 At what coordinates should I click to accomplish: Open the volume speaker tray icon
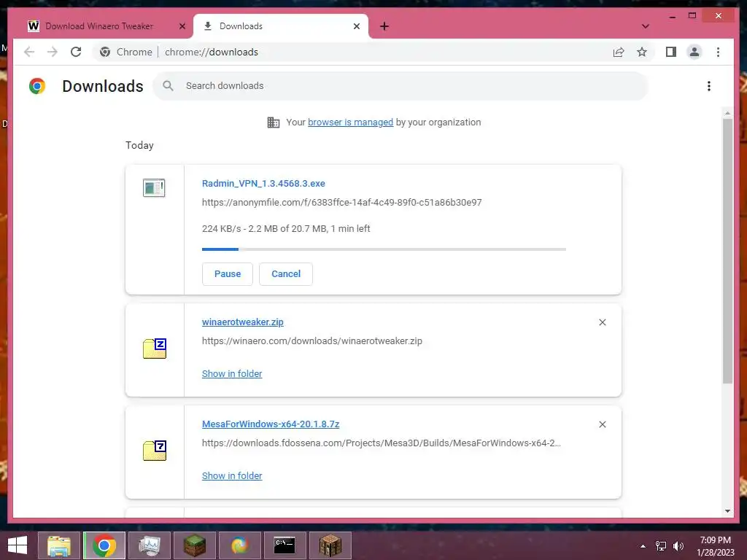click(678, 546)
